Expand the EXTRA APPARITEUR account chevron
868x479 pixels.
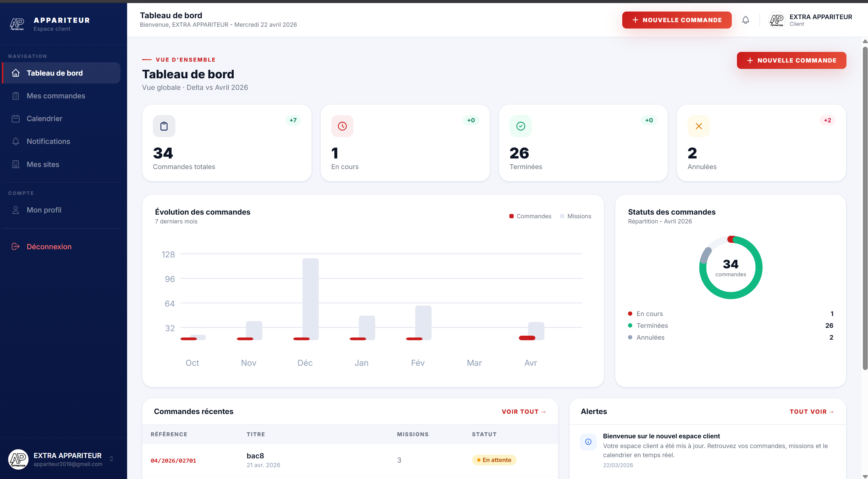[x=112, y=458]
